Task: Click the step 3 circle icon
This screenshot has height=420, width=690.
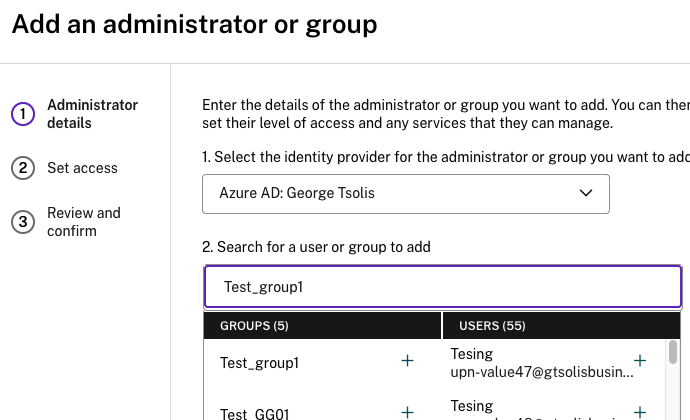Action: [23, 222]
